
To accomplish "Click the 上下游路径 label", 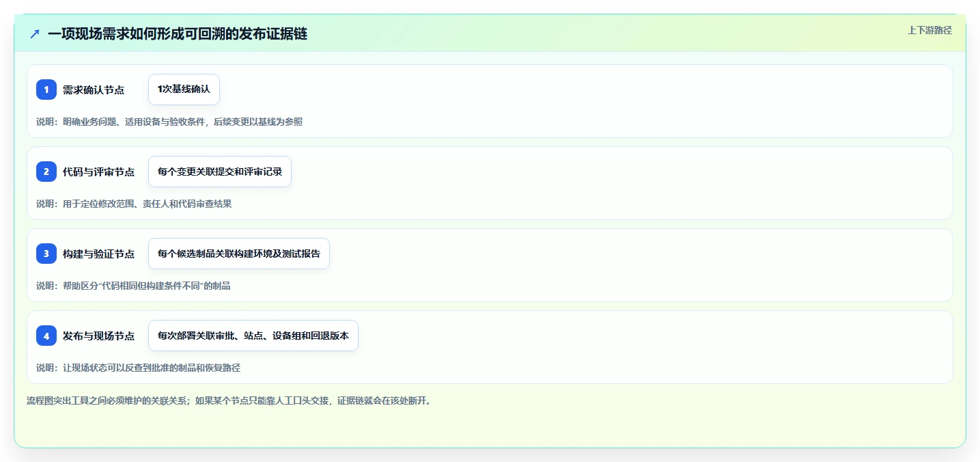I will coord(929,30).
